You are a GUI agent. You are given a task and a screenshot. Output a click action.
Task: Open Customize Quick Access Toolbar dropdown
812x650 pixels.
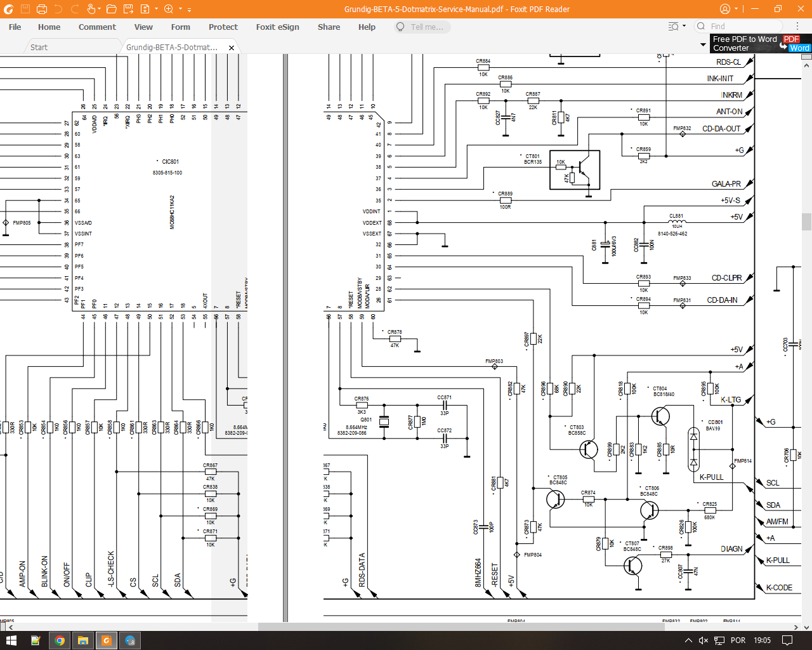(190, 10)
